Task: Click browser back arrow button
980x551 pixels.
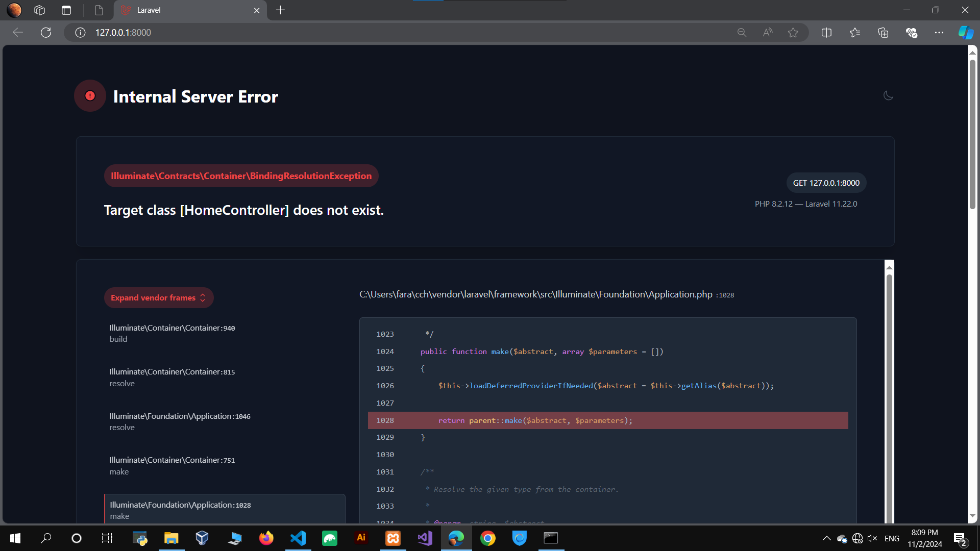Action: point(18,32)
